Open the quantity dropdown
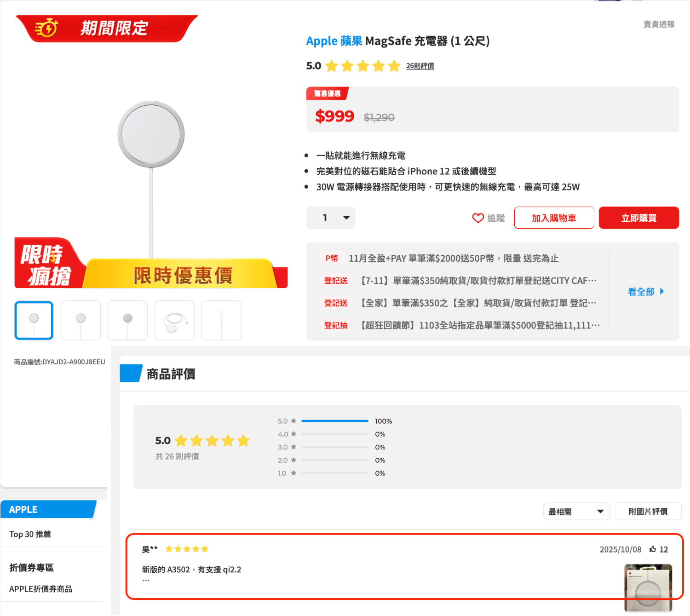The image size is (690, 616). [x=331, y=218]
